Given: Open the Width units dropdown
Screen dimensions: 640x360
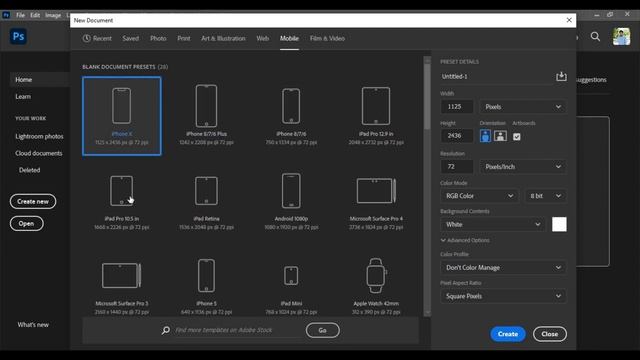Looking at the screenshot, I should click(523, 107).
